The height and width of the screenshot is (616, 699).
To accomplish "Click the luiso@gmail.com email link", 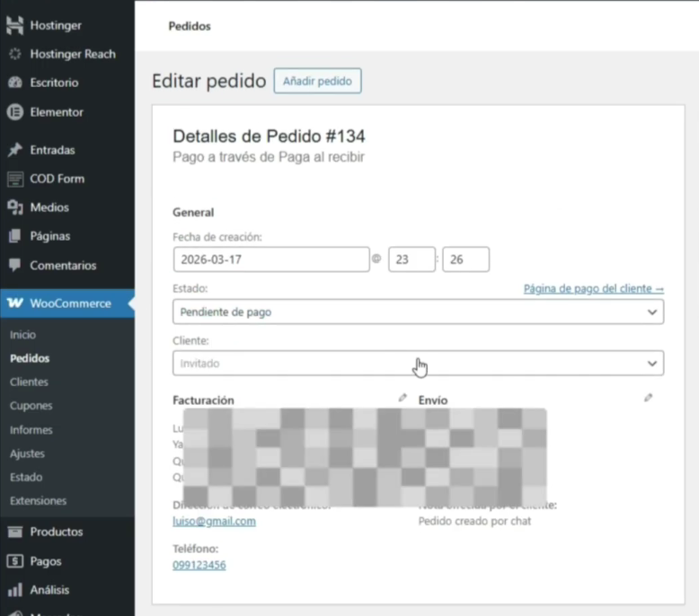I will (214, 521).
